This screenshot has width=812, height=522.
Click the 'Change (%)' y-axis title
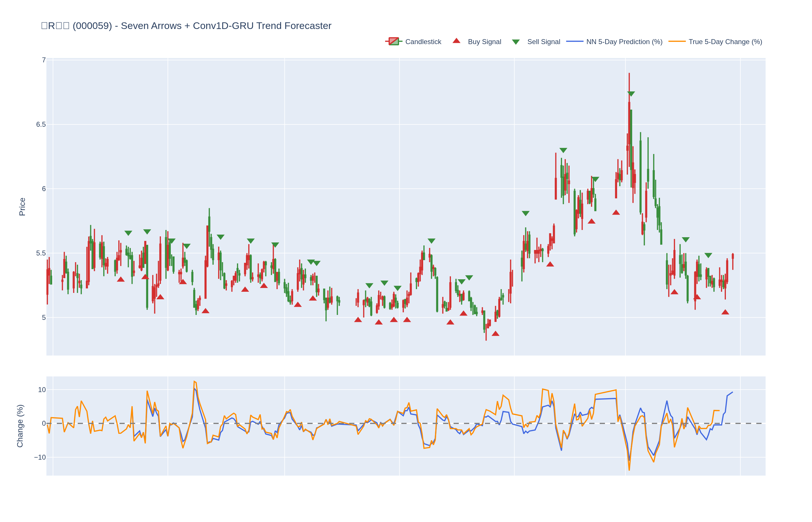pyautogui.click(x=20, y=426)
